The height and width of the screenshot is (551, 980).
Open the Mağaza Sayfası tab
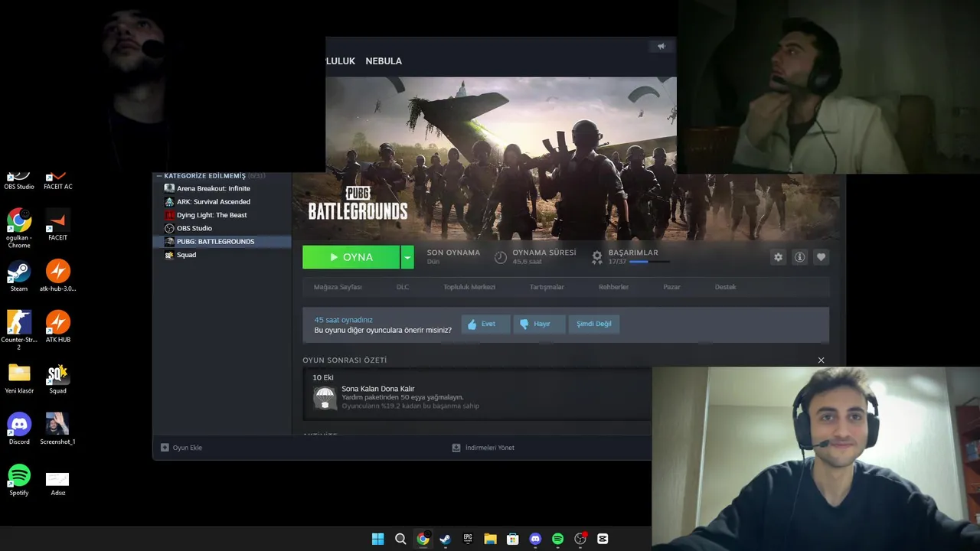[x=338, y=287]
